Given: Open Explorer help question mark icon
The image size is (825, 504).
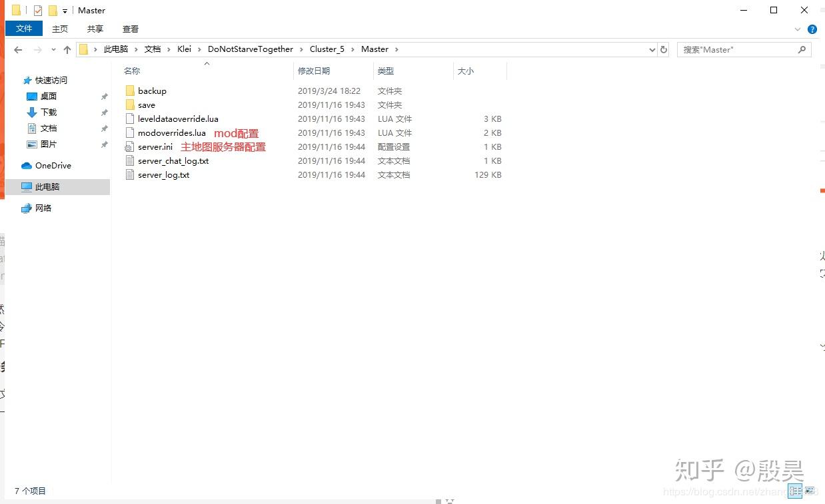Looking at the screenshot, I should (x=812, y=29).
